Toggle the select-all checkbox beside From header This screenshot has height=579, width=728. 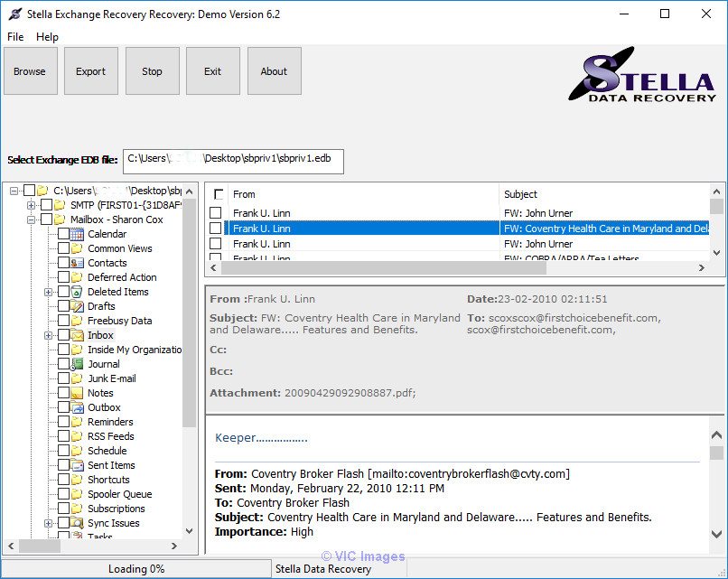pyautogui.click(x=219, y=194)
